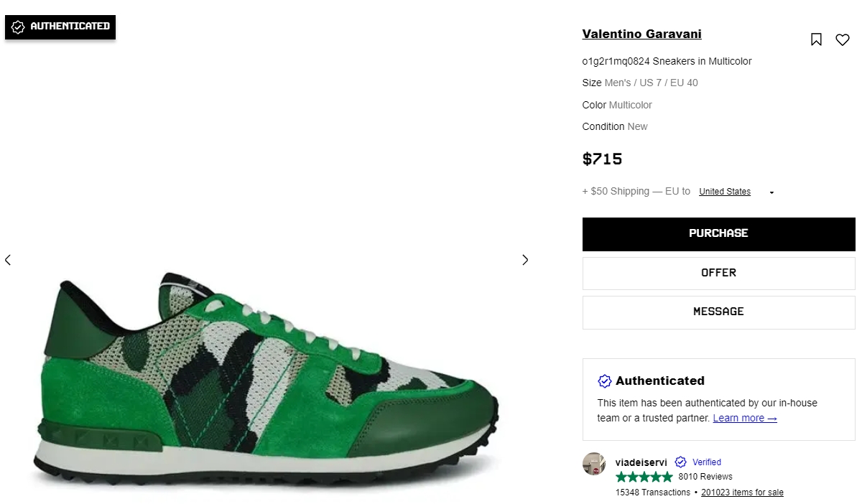
Task: Click the green five-star seller rating
Action: click(x=644, y=477)
